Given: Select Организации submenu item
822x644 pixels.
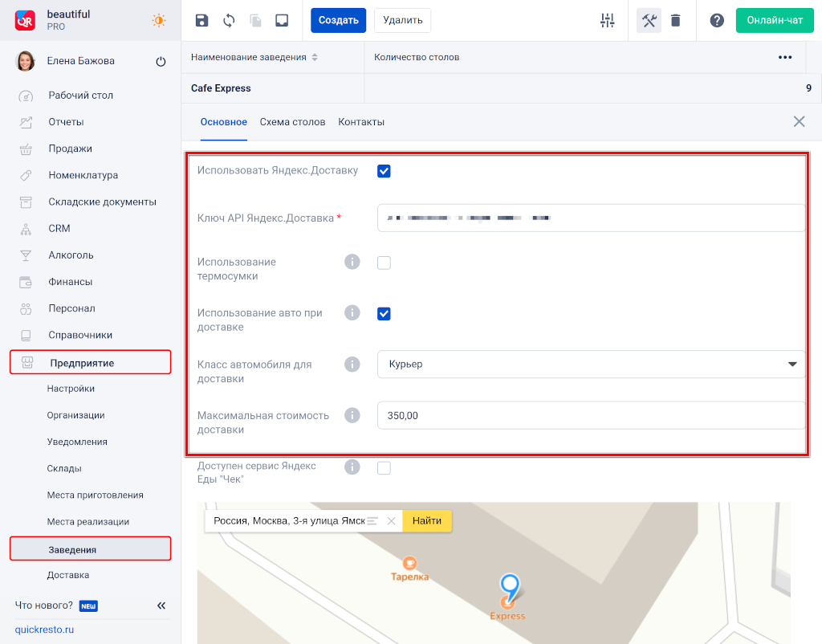Looking at the screenshot, I should pos(76,415).
